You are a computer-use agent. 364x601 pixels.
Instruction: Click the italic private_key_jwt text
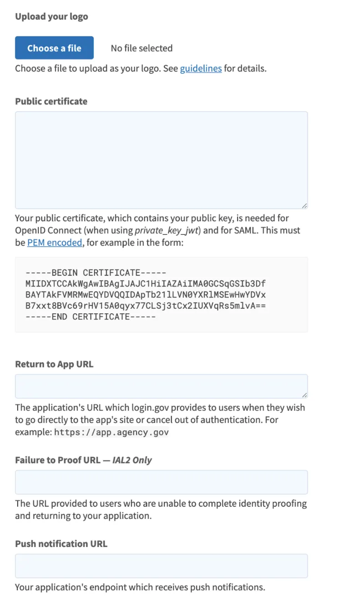click(x=165, y=230)
